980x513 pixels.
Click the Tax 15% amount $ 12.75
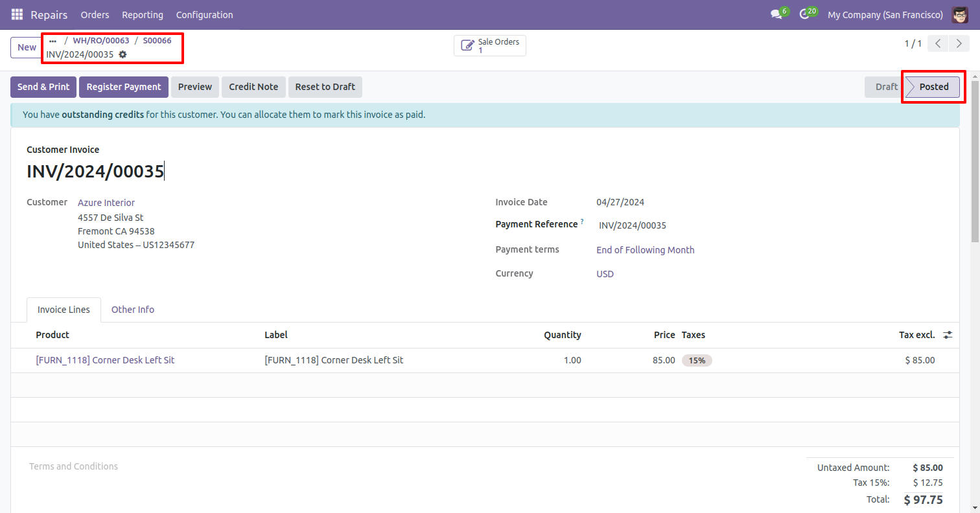tap(928, 483)
